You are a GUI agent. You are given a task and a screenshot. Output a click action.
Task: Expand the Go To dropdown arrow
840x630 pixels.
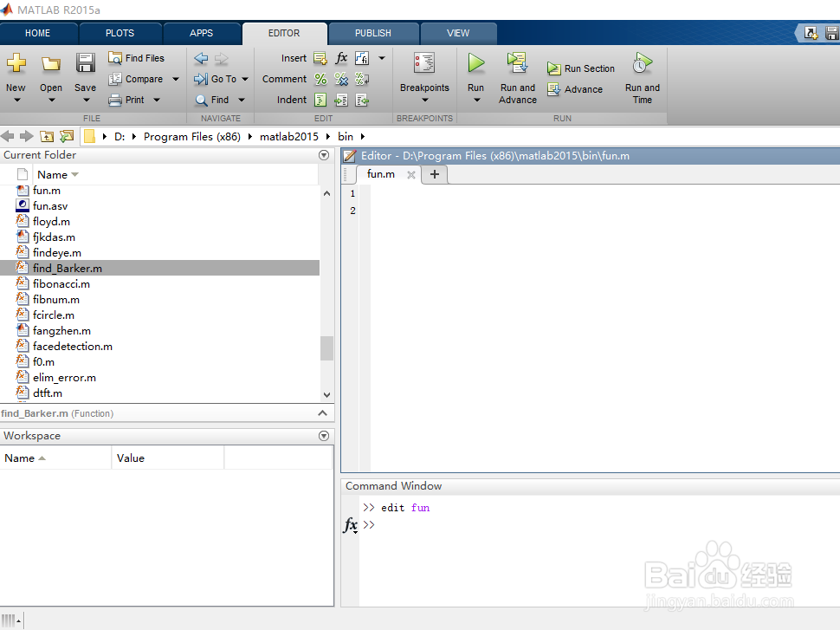pyautogui.click(x=245, y=79)
